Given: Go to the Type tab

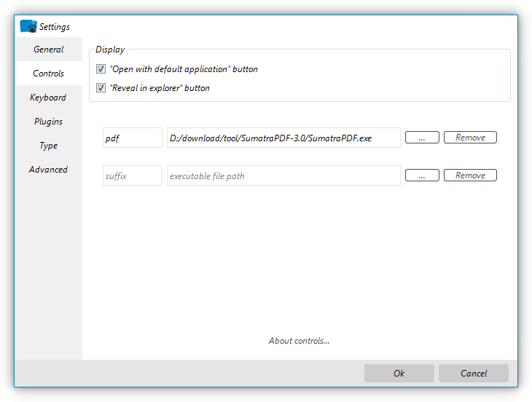Looking at the screenshot, I should coord(49,146).
